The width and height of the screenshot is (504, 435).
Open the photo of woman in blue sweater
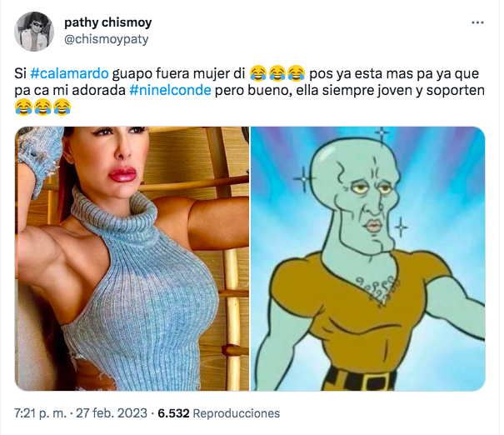[132, 259]
